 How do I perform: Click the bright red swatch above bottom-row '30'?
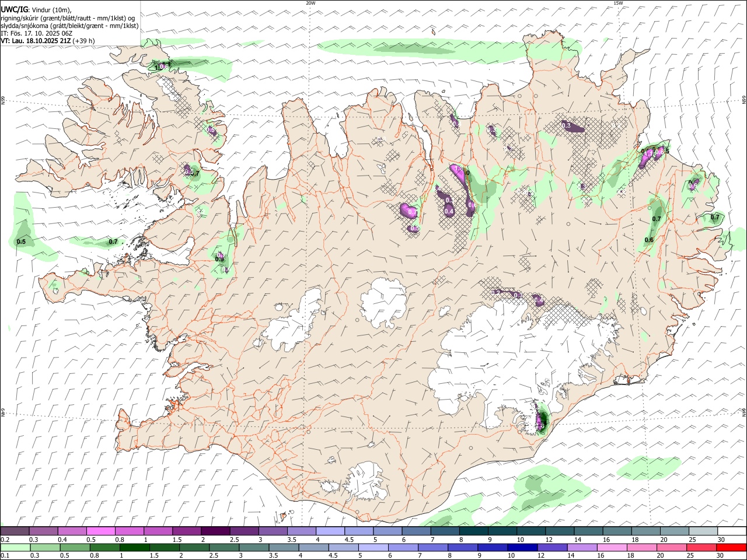tap(732, 547)
